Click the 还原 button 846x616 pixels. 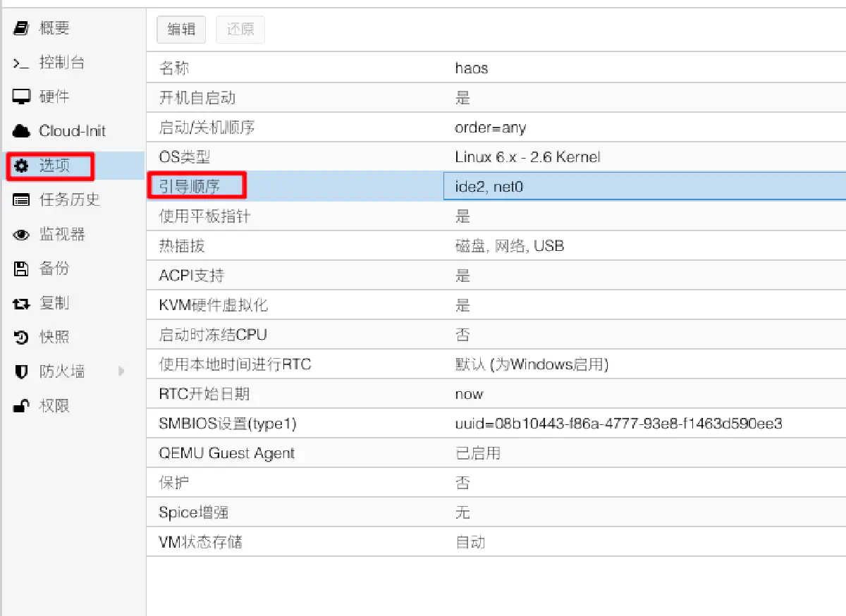[240, 30]
